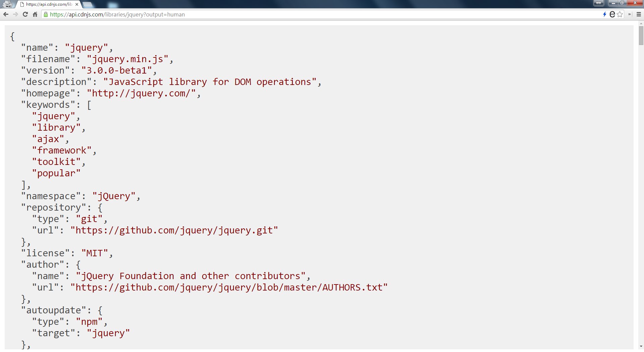Open a new tab
This screenshot has width=644, height=352.
[88, 4]
